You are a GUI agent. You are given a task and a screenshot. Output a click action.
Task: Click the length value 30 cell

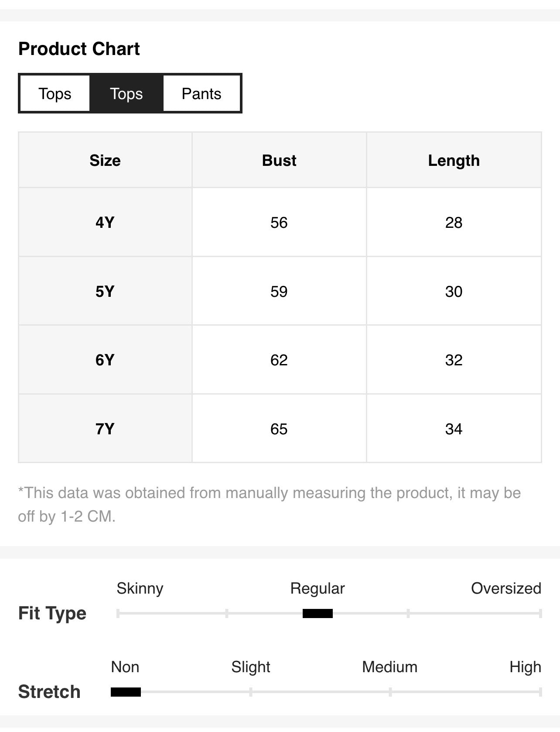coord(454,291)
